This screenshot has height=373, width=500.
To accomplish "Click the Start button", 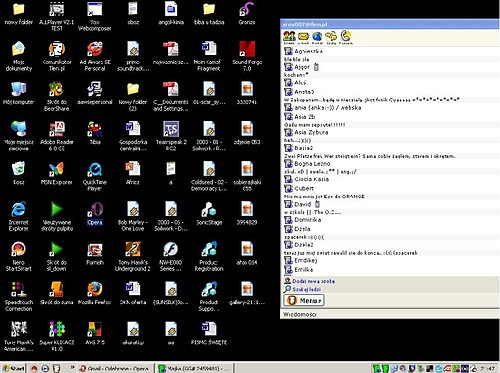I will (14, 368).
